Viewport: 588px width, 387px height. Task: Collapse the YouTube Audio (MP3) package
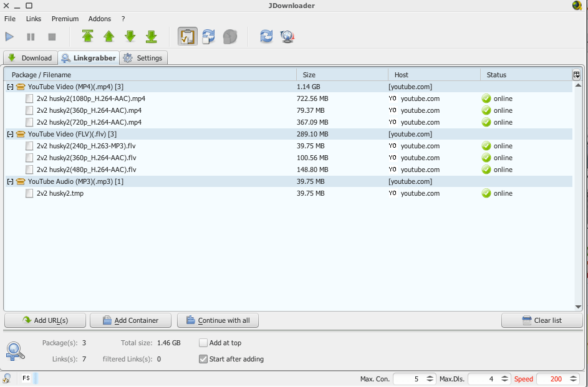(x=10, y=182)
